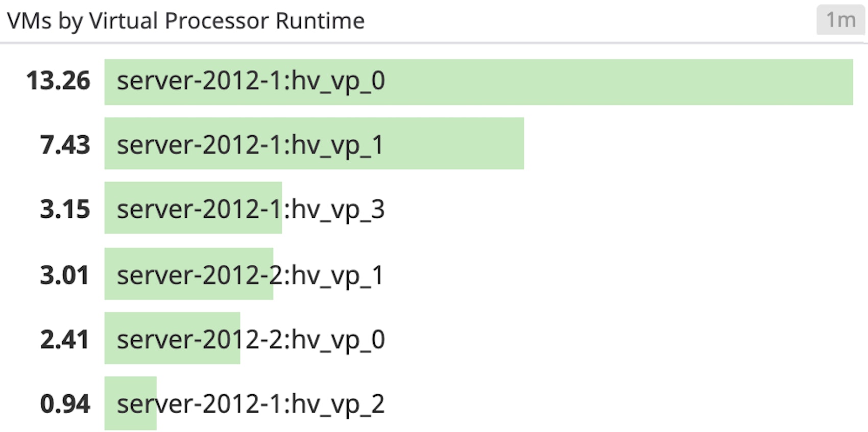Click the shortest green bar's left edge

tap(108, 403)
